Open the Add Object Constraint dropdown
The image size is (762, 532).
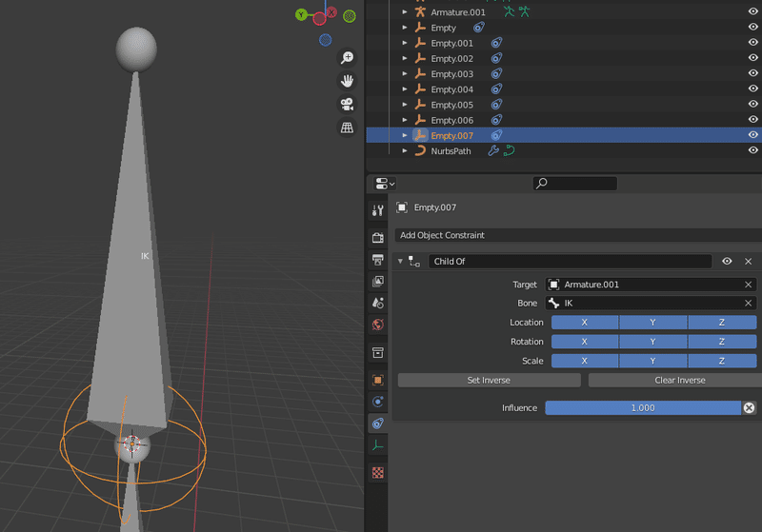click(578, 235)
